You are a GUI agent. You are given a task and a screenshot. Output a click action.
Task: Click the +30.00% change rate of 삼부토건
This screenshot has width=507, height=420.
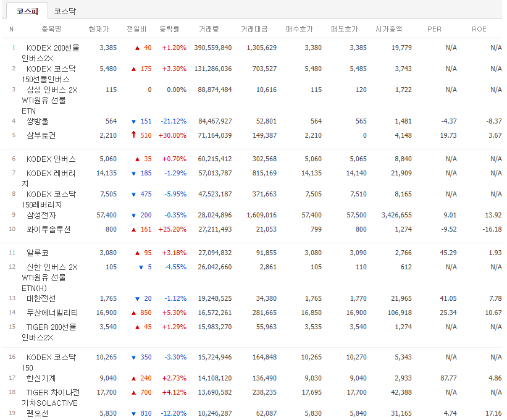pos(172,135)
